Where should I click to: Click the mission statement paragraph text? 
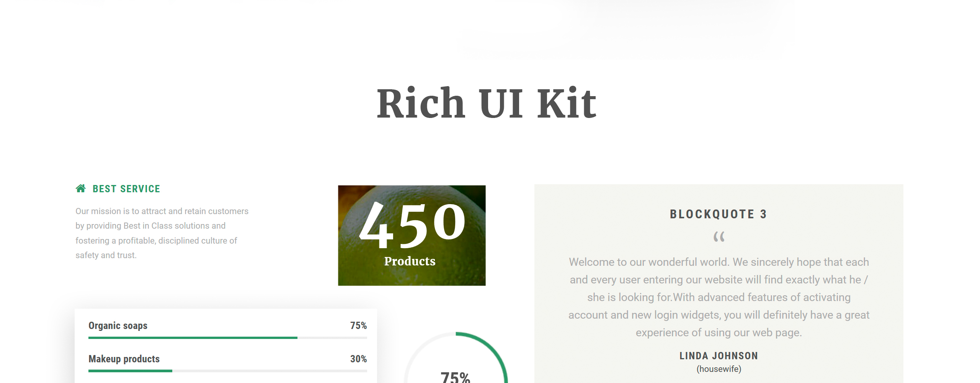162,233
